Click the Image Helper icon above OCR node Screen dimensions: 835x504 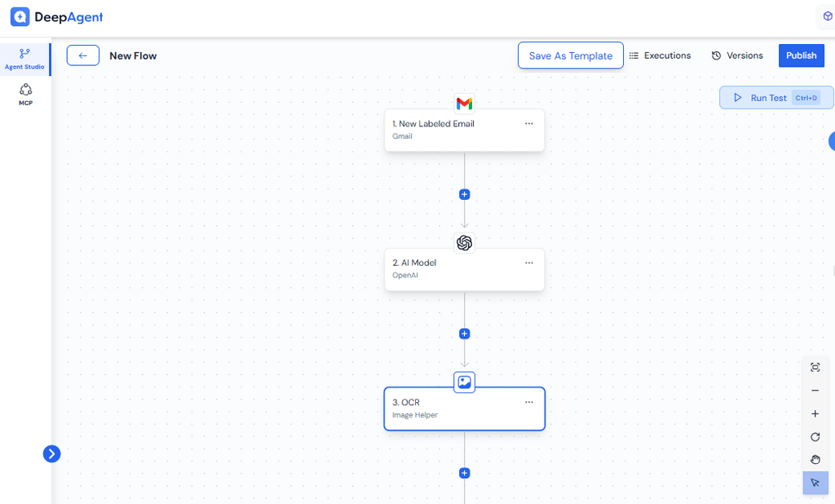(x=464, y=382)
